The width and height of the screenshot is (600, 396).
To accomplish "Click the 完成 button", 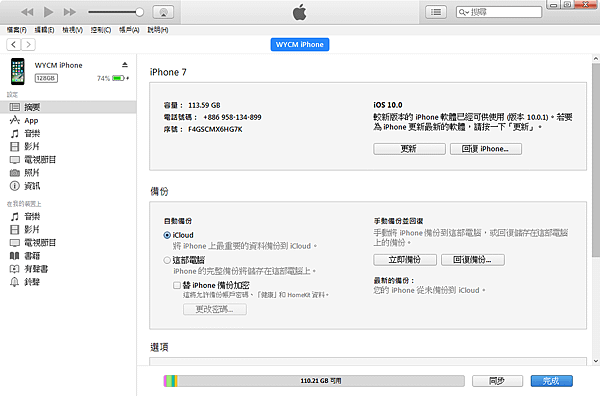I will click(551, 381).
